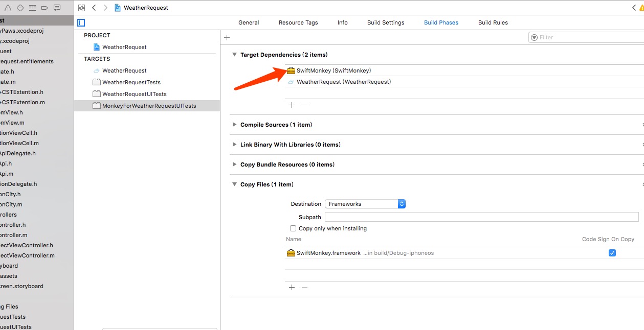The height and width of the screenshot is (330, 644).
Task: Open the +CSTExtention.m file in navigator
Action: (22, 102)
